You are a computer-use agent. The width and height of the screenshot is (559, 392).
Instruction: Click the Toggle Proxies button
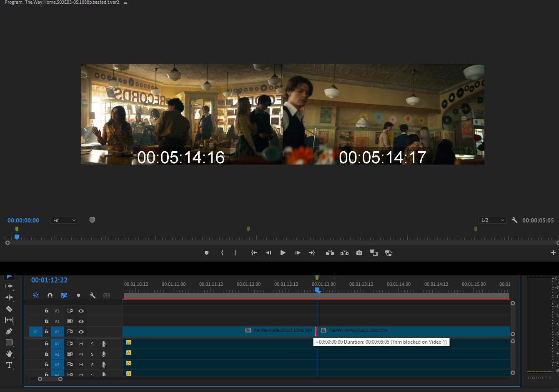(388, 253)
